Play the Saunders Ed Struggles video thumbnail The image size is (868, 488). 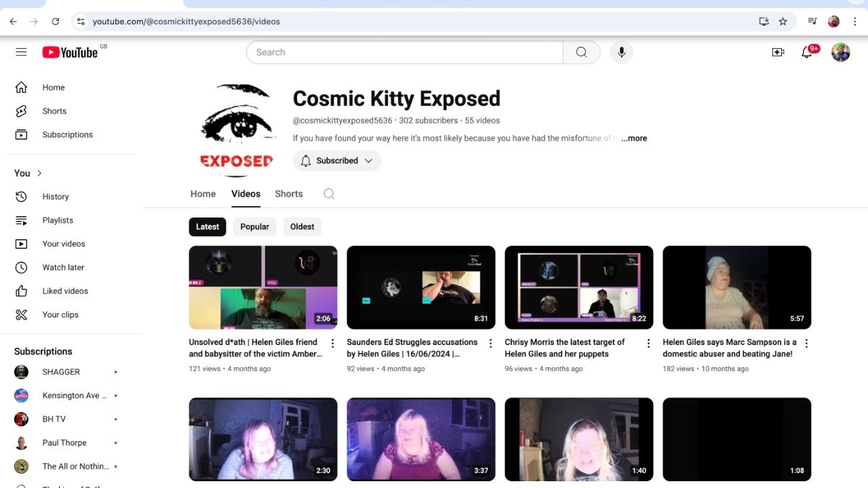coord(420,287)
